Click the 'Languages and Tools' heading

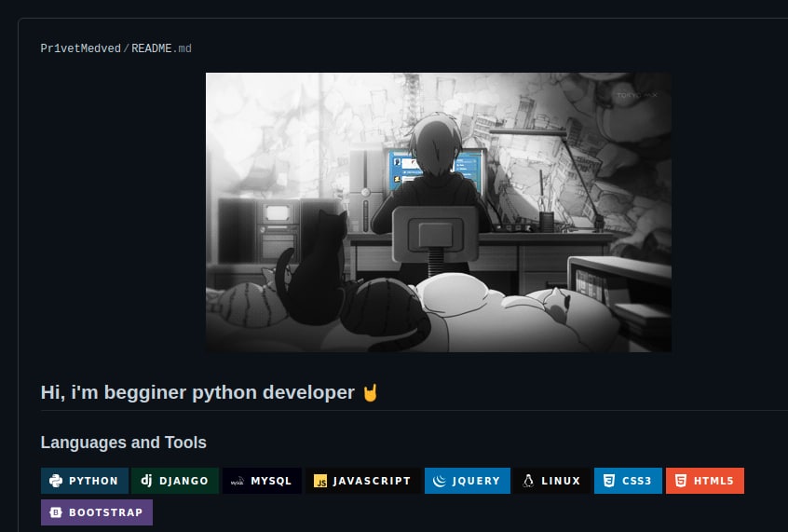tap(124, 443)
